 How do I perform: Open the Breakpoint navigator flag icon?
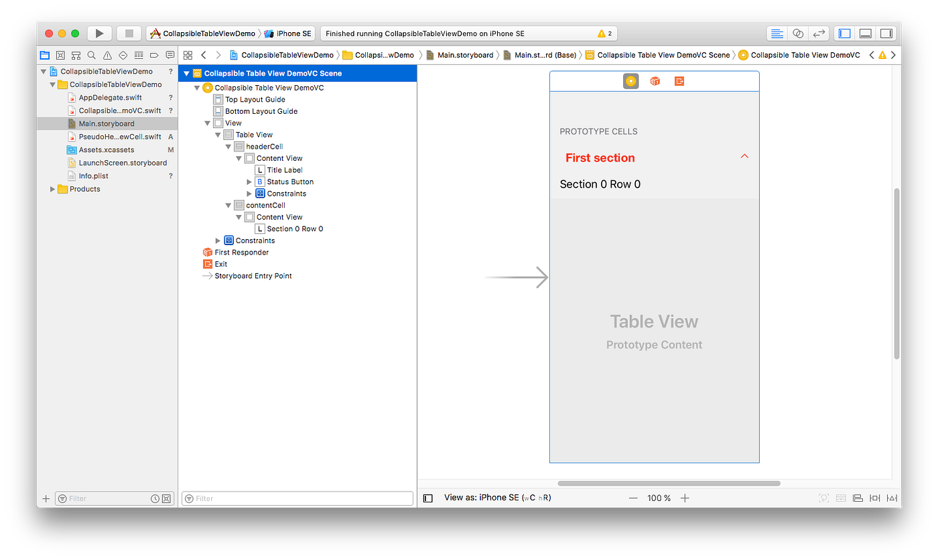(x=155, y=55)
